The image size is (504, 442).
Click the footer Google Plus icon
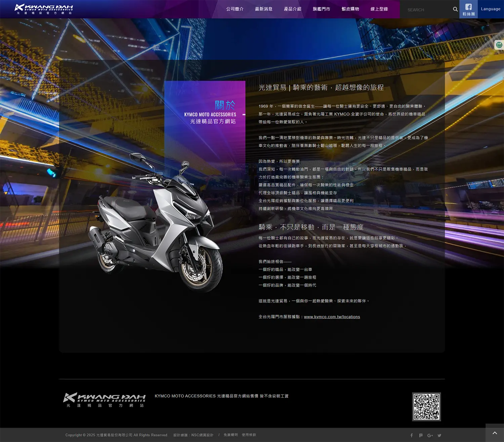pyautogui.click(x=430, y=435)
